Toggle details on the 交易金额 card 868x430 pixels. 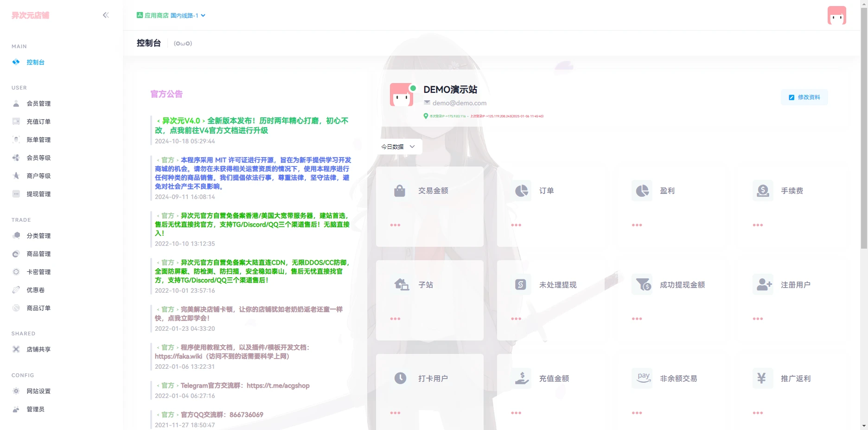pos(395,225)
